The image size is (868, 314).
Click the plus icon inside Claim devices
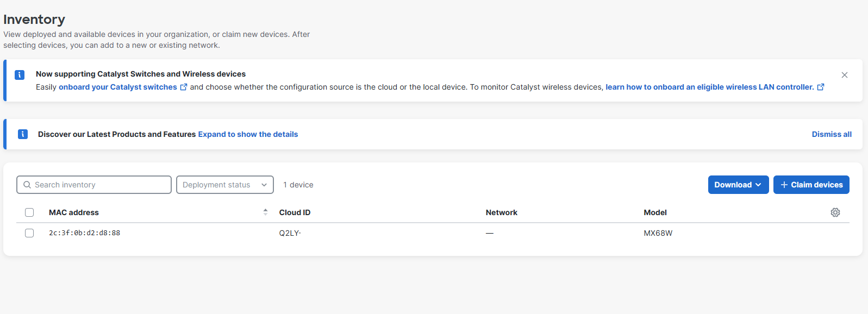[783, 185]
